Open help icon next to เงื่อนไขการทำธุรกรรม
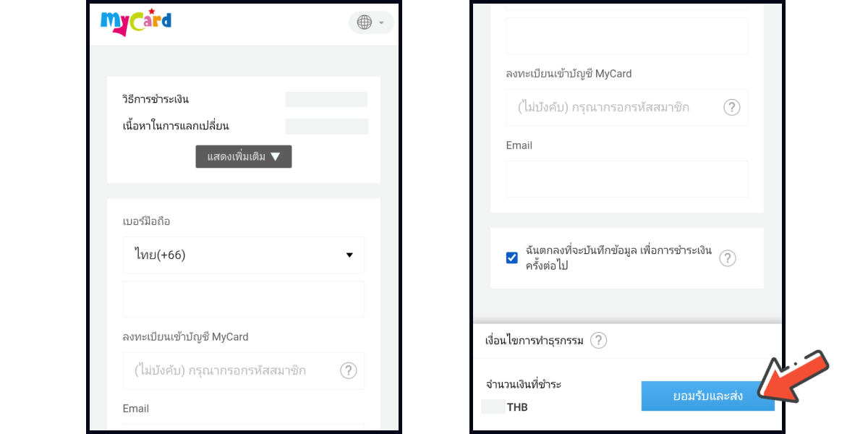The height and width of the screenshot is (434, 868). [598, 341]
